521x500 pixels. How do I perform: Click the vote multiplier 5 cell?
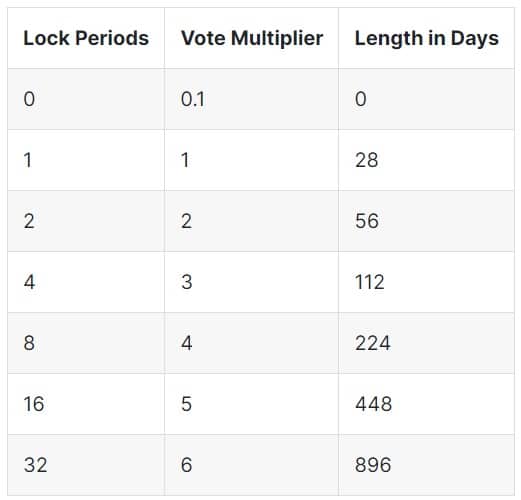(x=252, y=404)
